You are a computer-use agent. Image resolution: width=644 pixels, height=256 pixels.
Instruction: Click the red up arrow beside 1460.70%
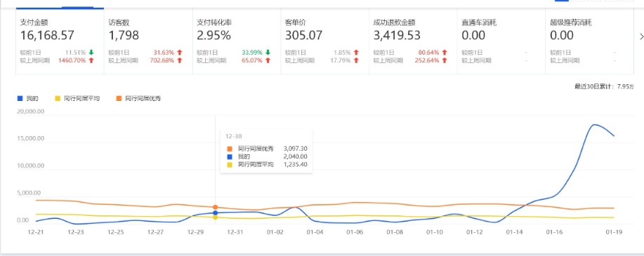point(91,60)
